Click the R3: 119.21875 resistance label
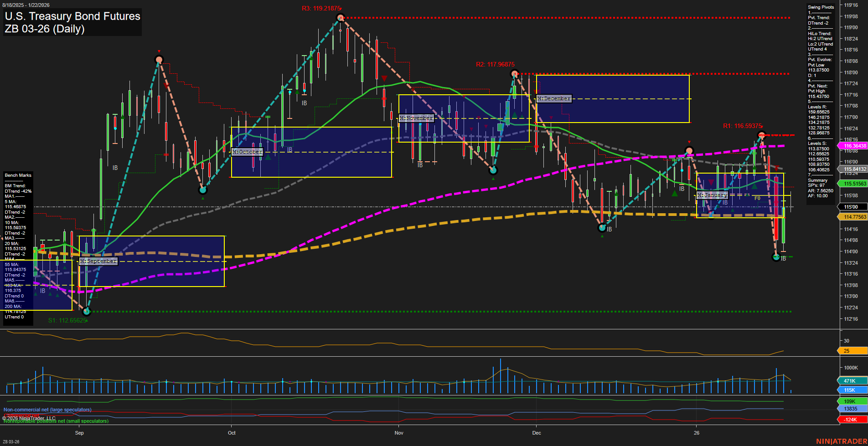 point(321,8)
